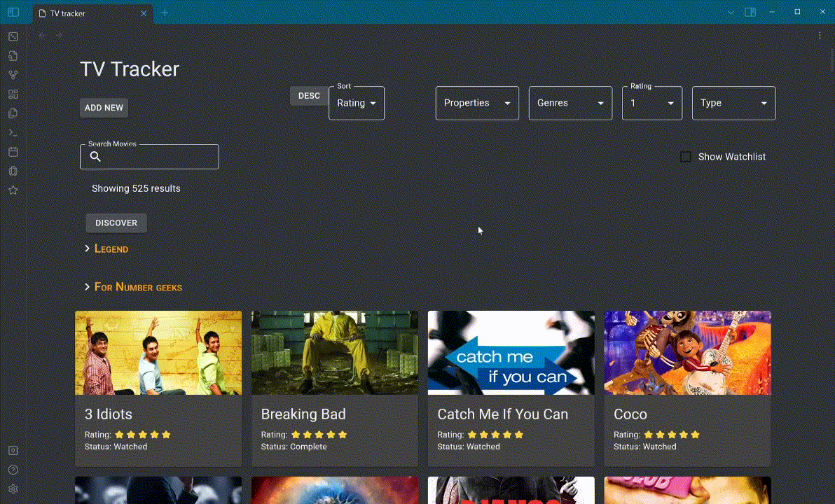
Task: Open the help question-mark icon
Action: (13, 470)
